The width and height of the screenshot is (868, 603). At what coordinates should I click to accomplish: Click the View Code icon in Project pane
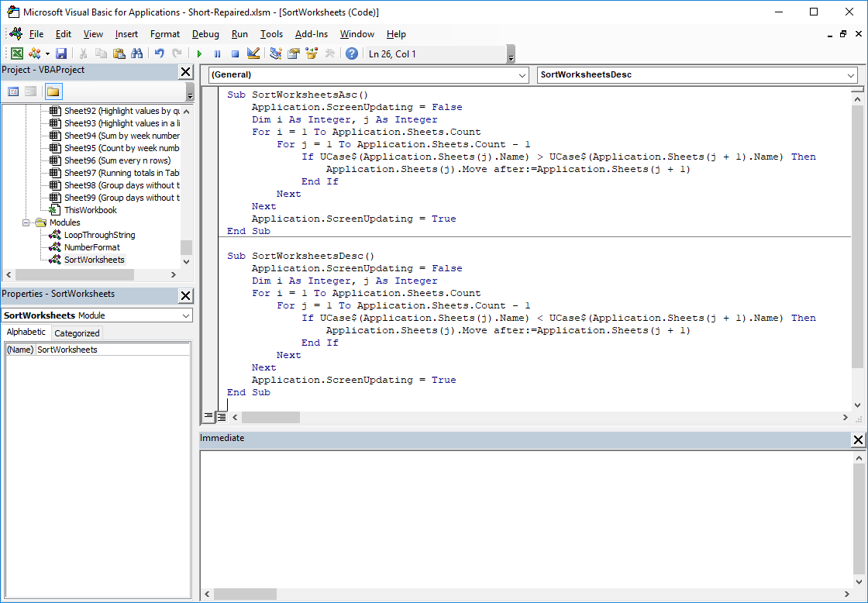point(13,91)
